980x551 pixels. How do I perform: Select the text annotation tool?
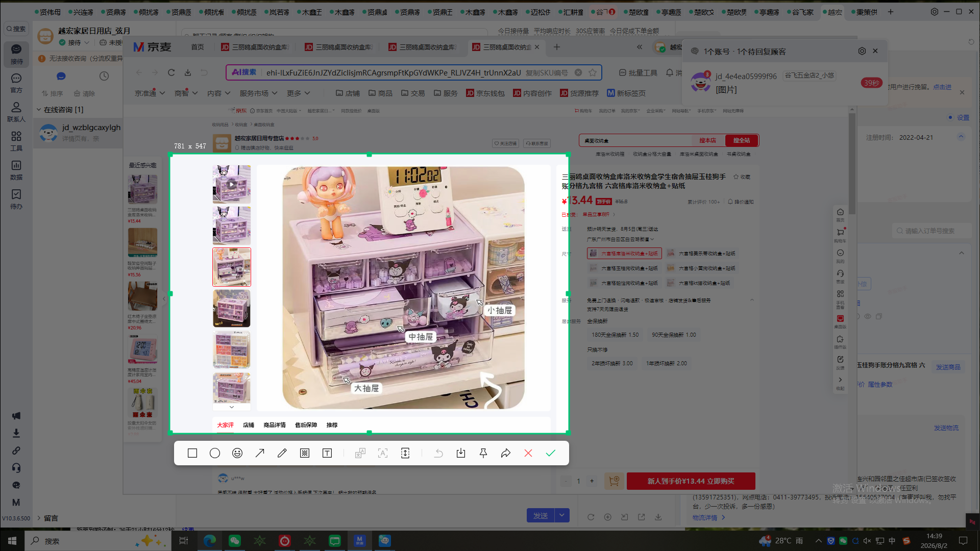click(327, 453)
